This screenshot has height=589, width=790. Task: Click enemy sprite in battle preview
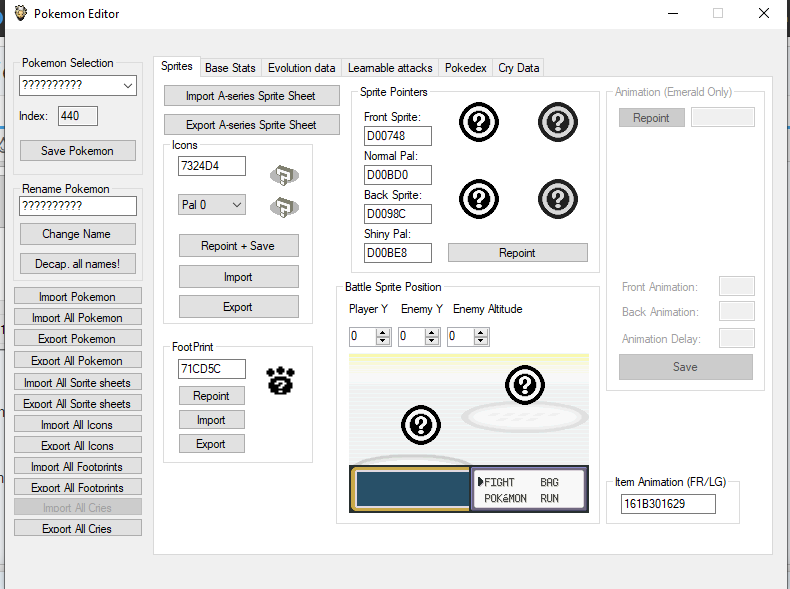524,385
